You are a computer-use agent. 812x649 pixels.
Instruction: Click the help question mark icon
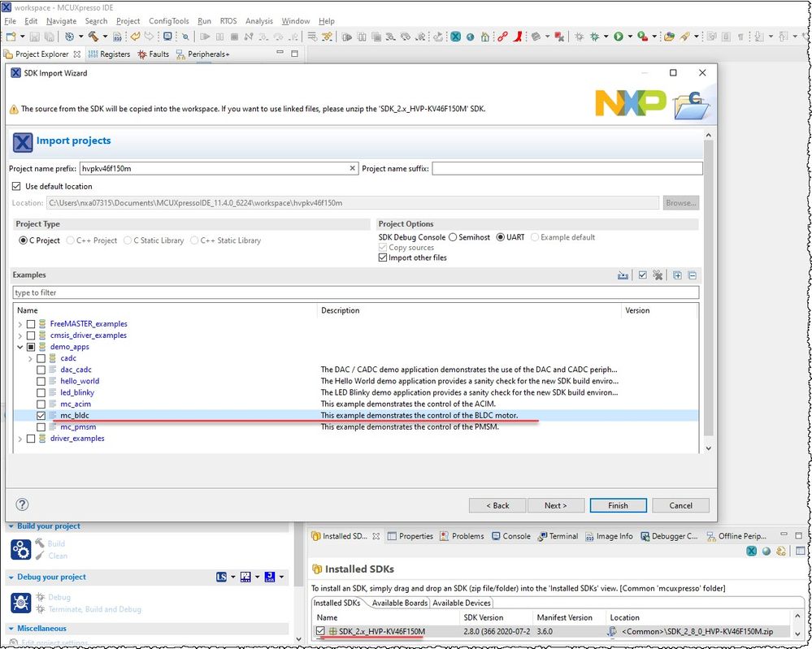[x=22, y=504]
